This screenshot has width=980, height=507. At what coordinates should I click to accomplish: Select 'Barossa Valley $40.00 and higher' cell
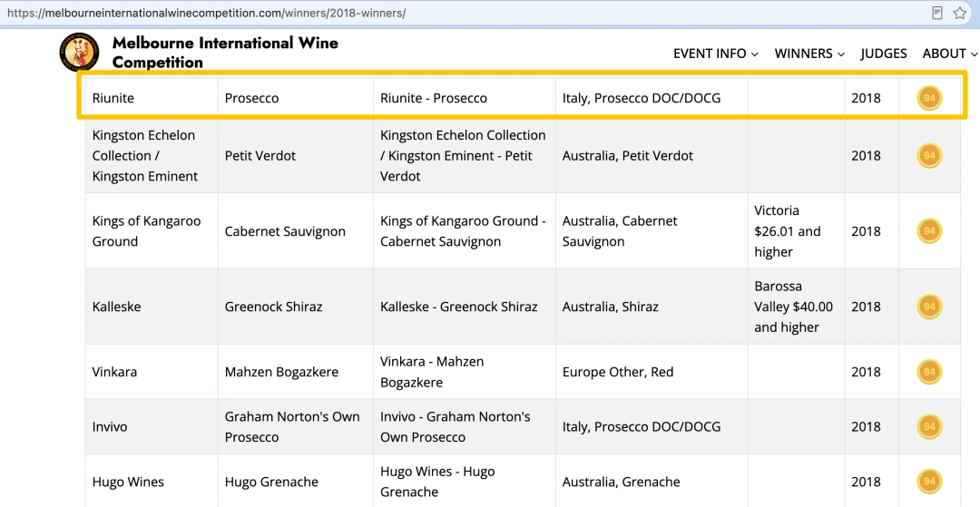pos(796,307)
